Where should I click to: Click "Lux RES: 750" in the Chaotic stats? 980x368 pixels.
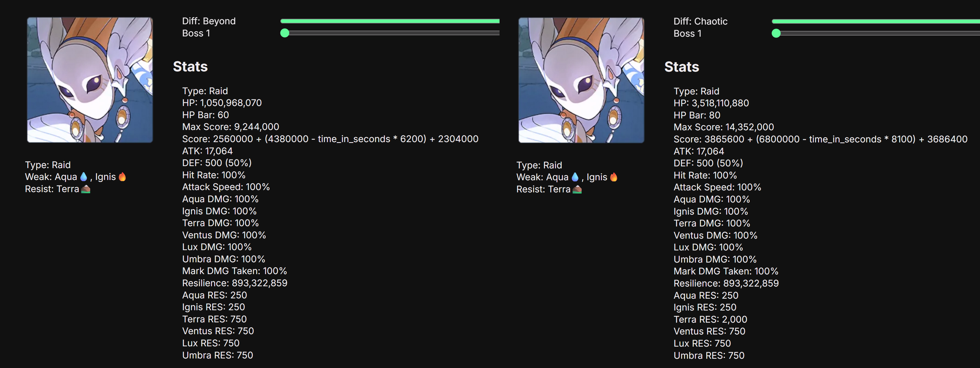pos(702,343)
